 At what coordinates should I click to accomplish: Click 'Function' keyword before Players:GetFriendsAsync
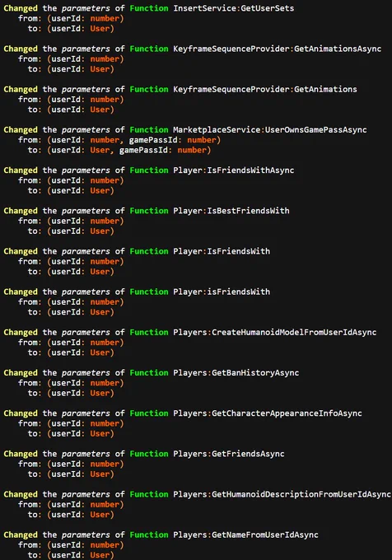pos(149,454)
